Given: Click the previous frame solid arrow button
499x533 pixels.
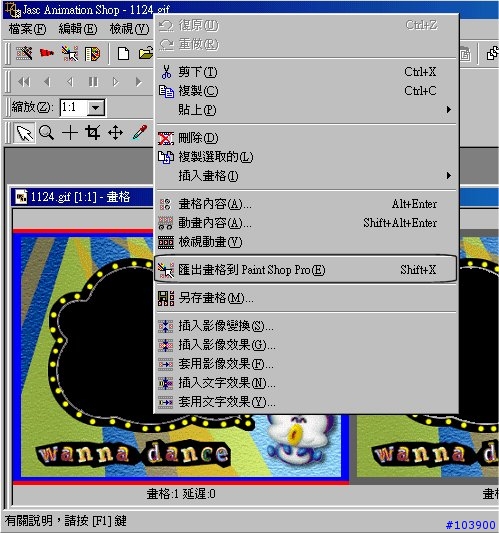Looking at the screenshot, I should (47, 82).
